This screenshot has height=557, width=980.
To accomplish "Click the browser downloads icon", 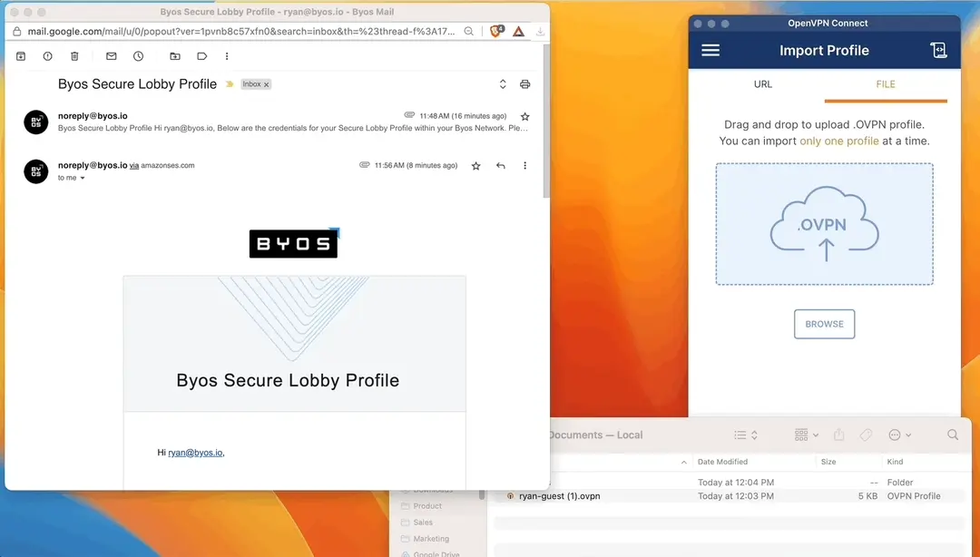I will (541, 31).
